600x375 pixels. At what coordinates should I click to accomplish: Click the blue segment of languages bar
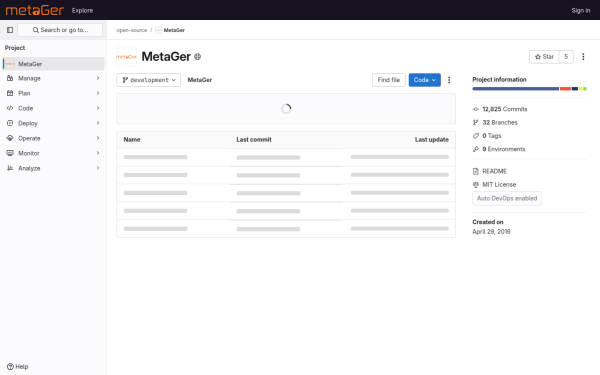pyautogui.click(x=515, y=89)
